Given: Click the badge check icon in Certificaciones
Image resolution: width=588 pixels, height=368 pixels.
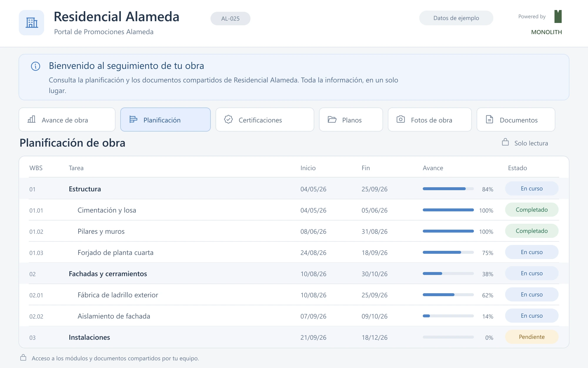Looking at the screenshot, I should [x=228, y=119].
